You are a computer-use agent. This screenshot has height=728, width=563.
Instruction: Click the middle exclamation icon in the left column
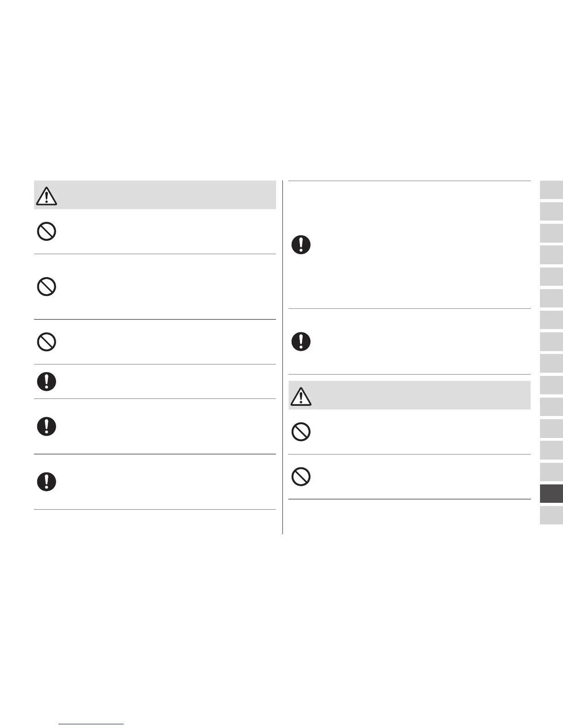[x=46, y=427]
